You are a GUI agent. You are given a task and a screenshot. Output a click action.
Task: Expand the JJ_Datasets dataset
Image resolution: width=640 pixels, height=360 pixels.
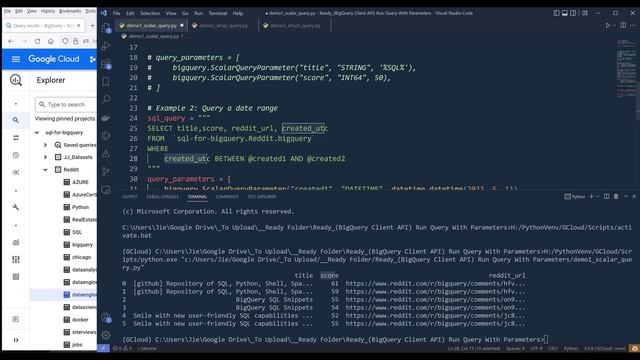pos(45,157)
